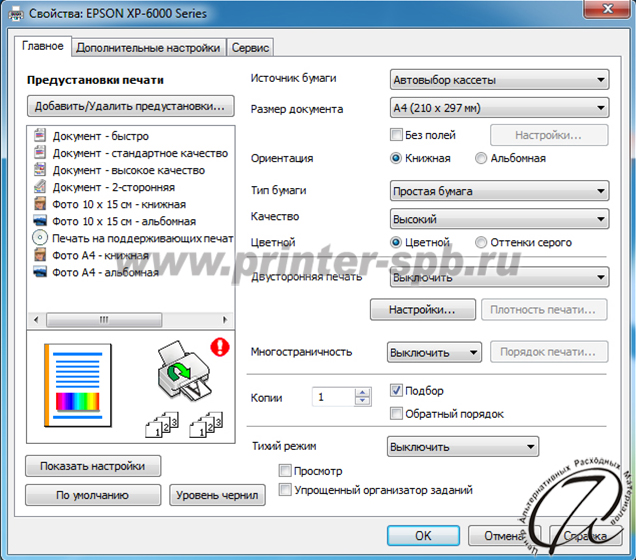Click the printer icon in the title bar
This screenshot has width=636, height=560.
click(15, 14)
